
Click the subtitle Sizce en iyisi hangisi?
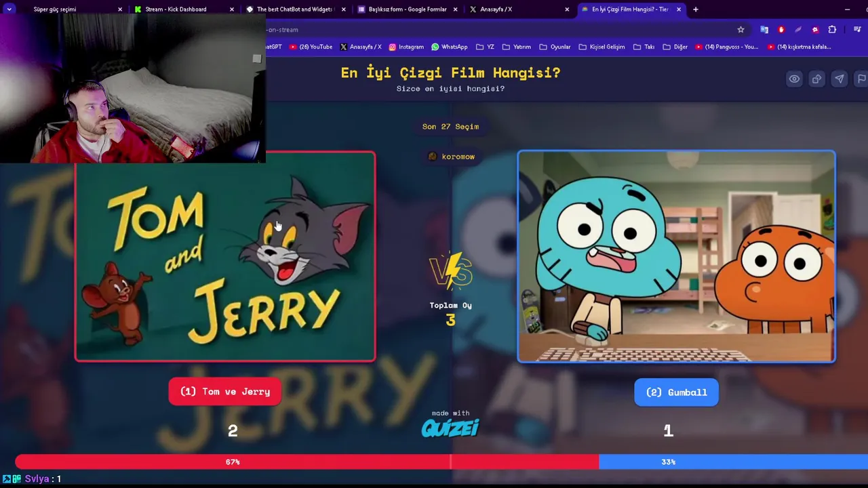[450, 89]
